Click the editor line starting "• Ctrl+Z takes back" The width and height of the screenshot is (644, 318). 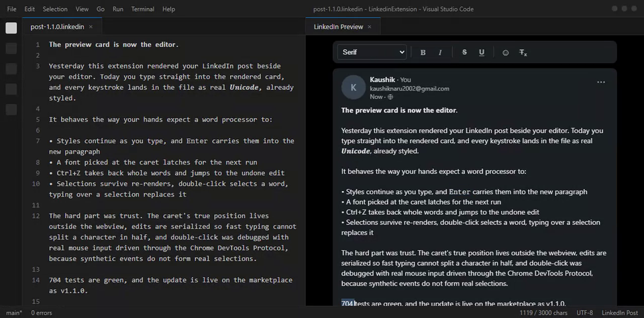click(167, 173)
